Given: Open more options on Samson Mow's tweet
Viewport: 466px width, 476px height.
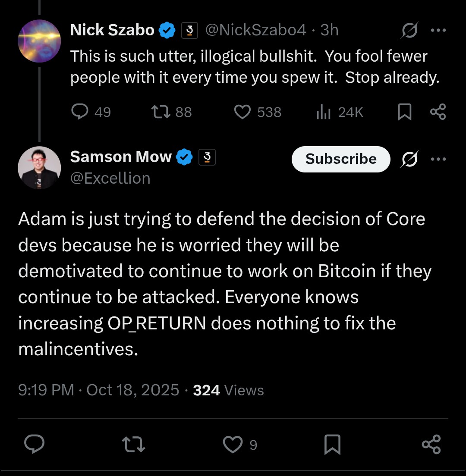Looking at the screenshot, I should (x=438, y=160).
